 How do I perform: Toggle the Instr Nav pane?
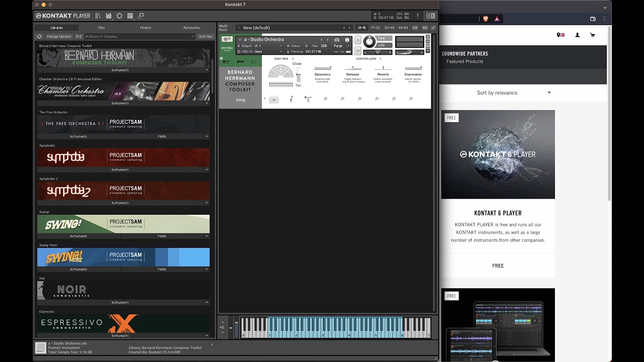tap(205, 36)
